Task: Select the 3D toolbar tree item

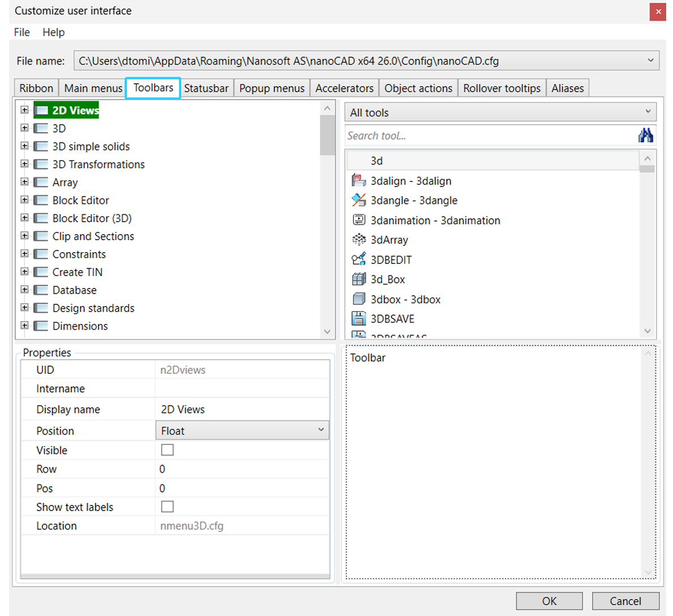Action: [59, 128]
